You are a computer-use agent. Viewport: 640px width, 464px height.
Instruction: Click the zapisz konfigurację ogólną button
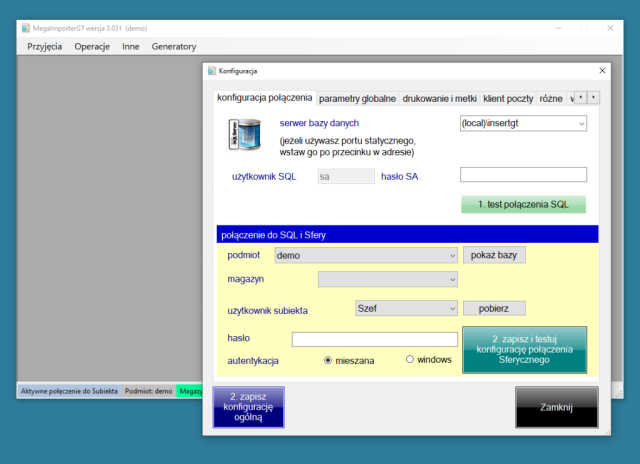point(249,407)
